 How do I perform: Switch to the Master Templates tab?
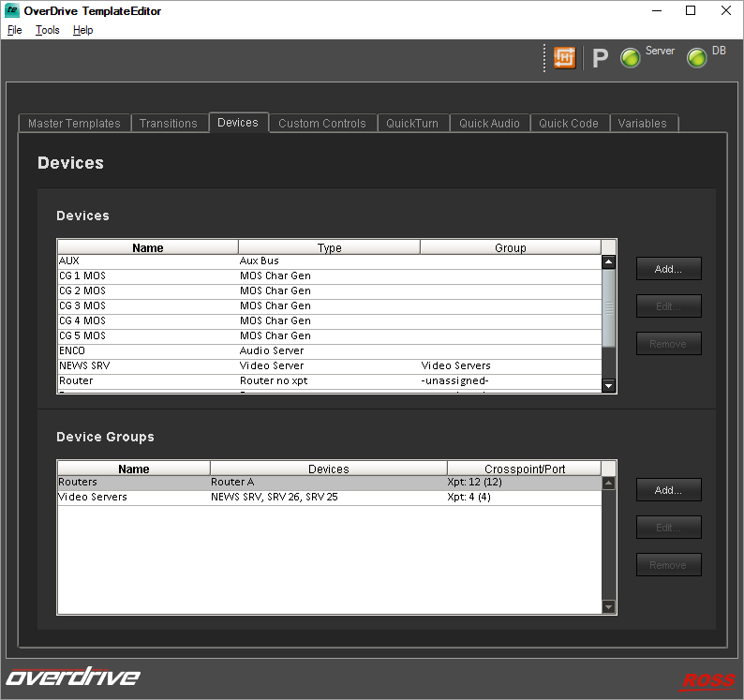[74, 124]
